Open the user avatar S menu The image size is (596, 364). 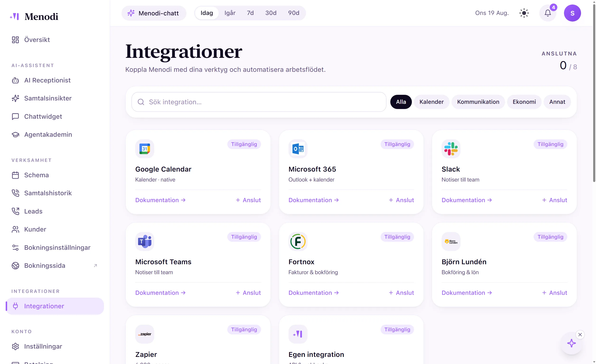pos(572,13)
